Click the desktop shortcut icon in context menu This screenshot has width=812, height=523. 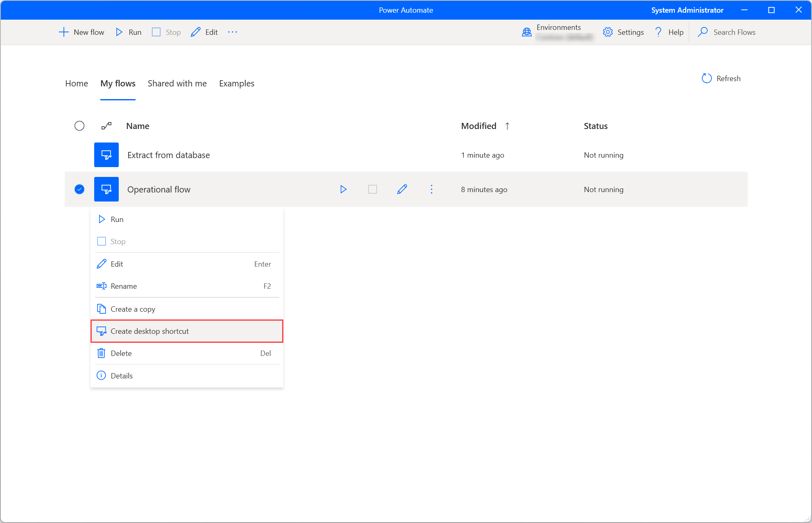point(101,331)
